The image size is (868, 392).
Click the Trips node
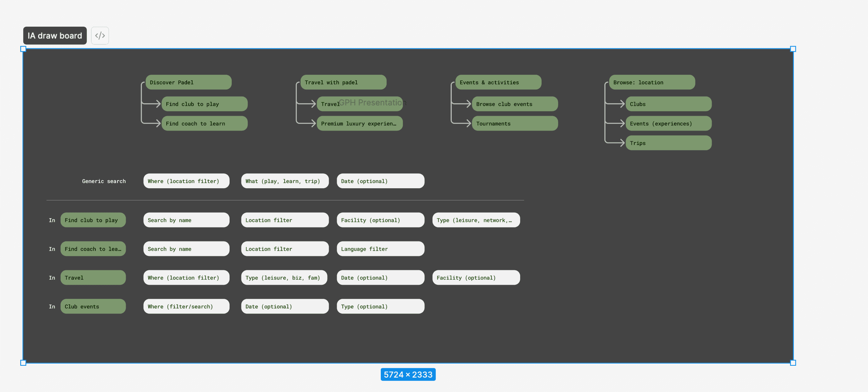click(x=669, y=143)
